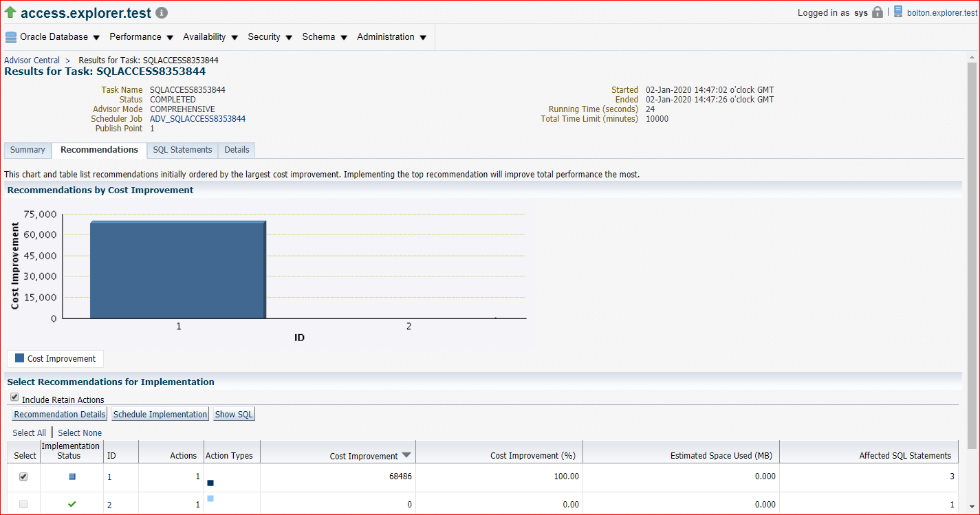Click the Oracle Database stack icon

coord(11,37)
